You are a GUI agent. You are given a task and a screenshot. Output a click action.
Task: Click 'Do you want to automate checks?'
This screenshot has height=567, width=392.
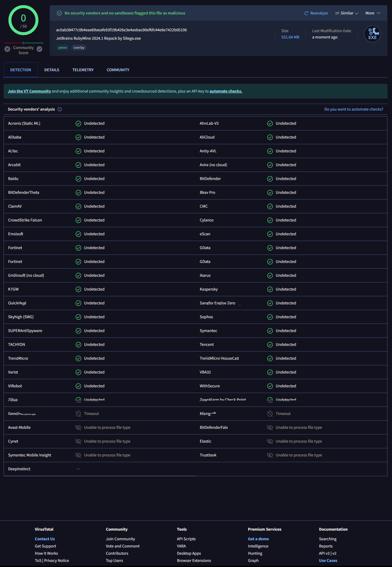click(354, 109)
